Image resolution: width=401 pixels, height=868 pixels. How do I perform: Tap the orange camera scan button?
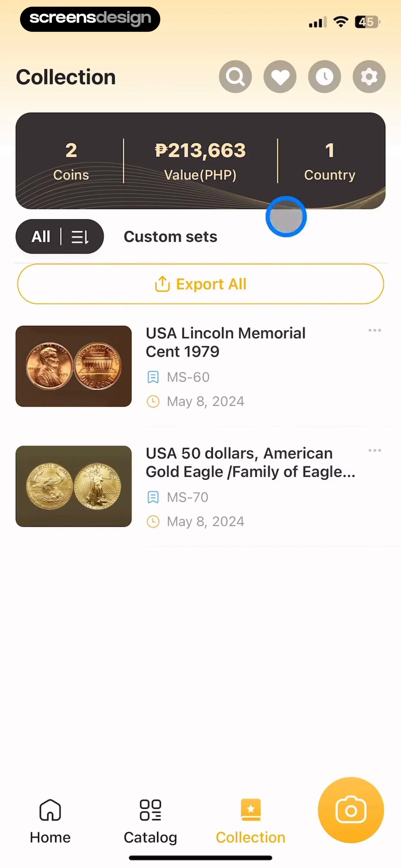(x=351, y=810)
